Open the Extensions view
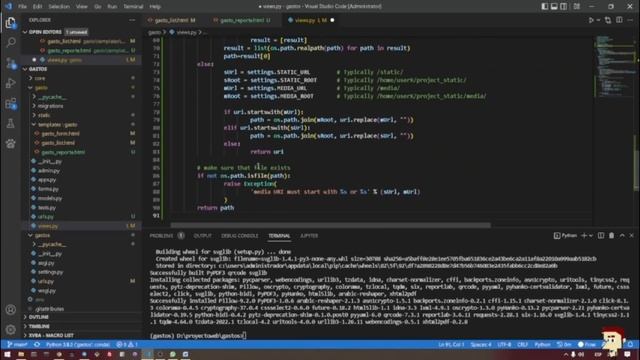640x360 pixels. point(11,103)
